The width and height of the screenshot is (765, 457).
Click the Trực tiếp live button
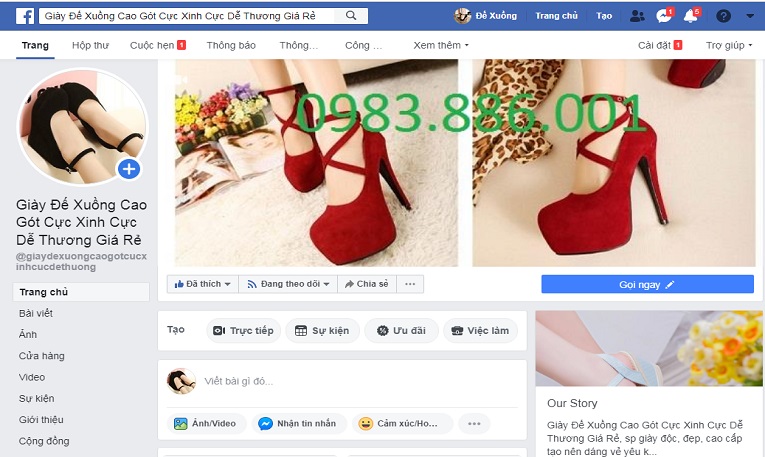[x=243, y=330]
